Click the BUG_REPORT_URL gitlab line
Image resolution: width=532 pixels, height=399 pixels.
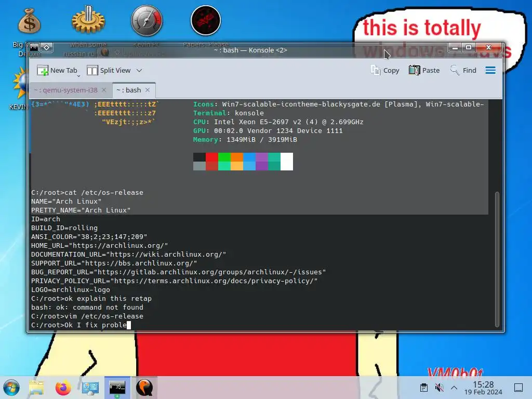click(x=179, y=272)
